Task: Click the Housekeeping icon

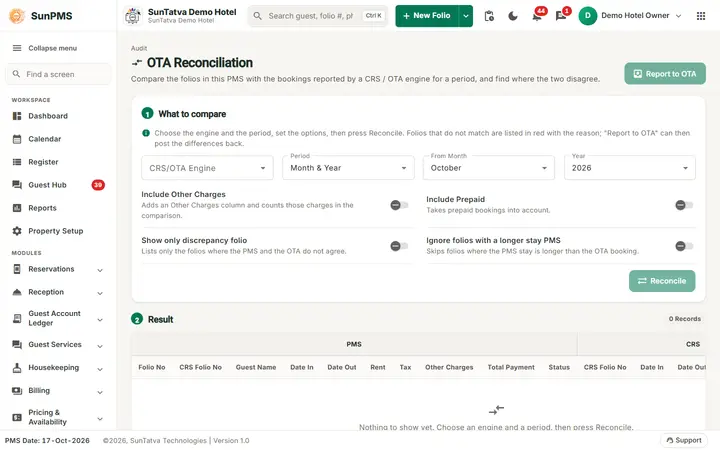Action: click(17, 367)
